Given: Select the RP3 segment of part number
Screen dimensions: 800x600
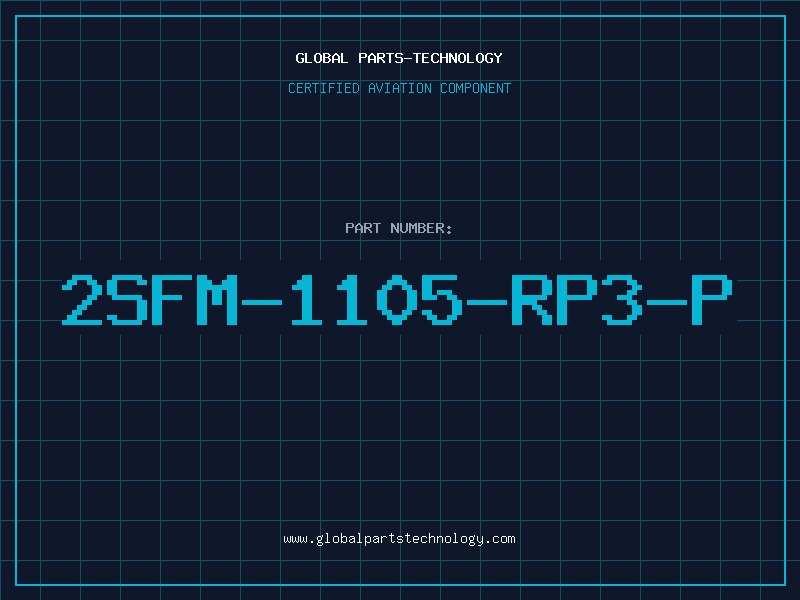Looking at the screenshot, I should [x=577, y=299].
